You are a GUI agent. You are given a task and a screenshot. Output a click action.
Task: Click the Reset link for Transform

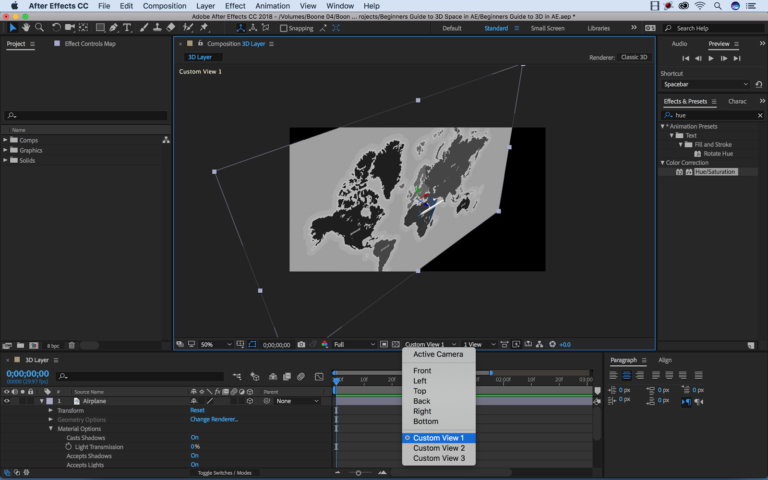pyautogui.click(x=197, y=410)
